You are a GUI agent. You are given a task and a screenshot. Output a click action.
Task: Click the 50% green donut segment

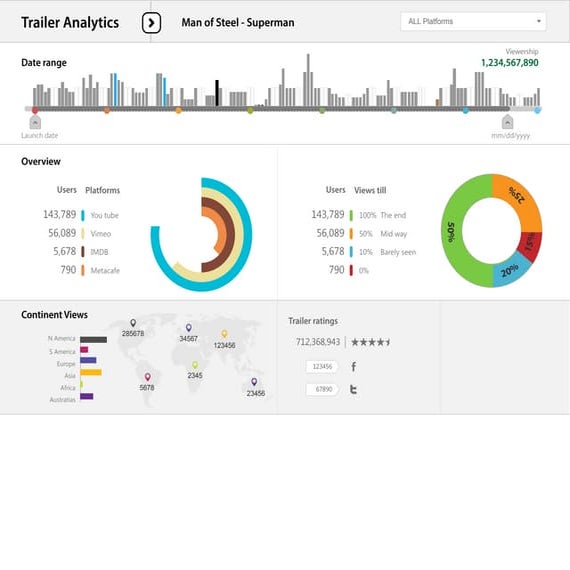pos(451,232)
